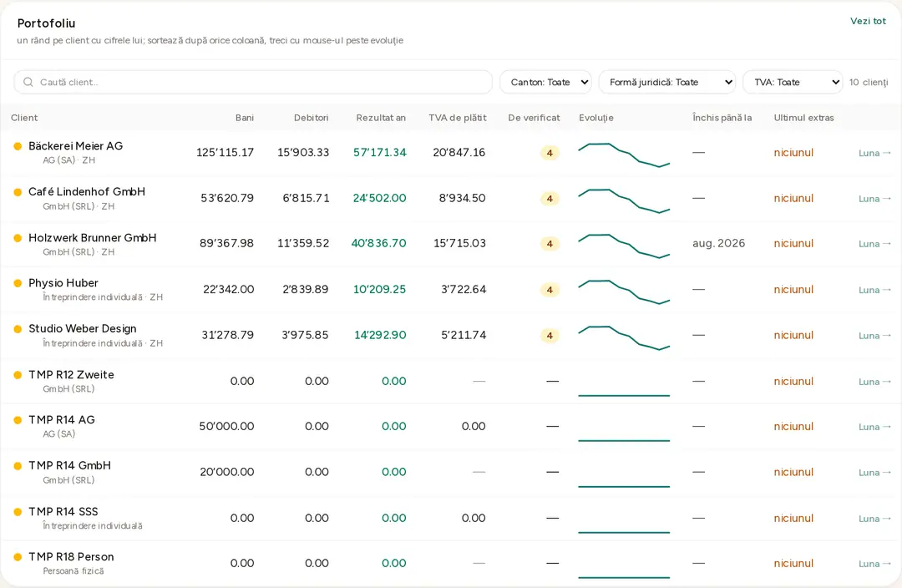The height and width of the screenshot is (588, 902).
Task: Click the result value 57'171.34
Action: click(380, 153)
